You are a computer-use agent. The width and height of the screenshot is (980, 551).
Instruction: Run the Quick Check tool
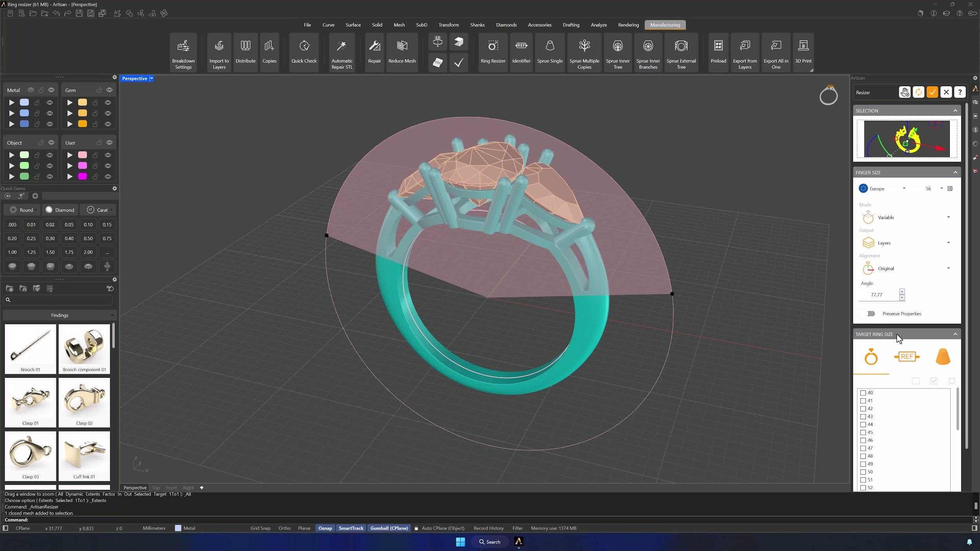coord(304,53)
